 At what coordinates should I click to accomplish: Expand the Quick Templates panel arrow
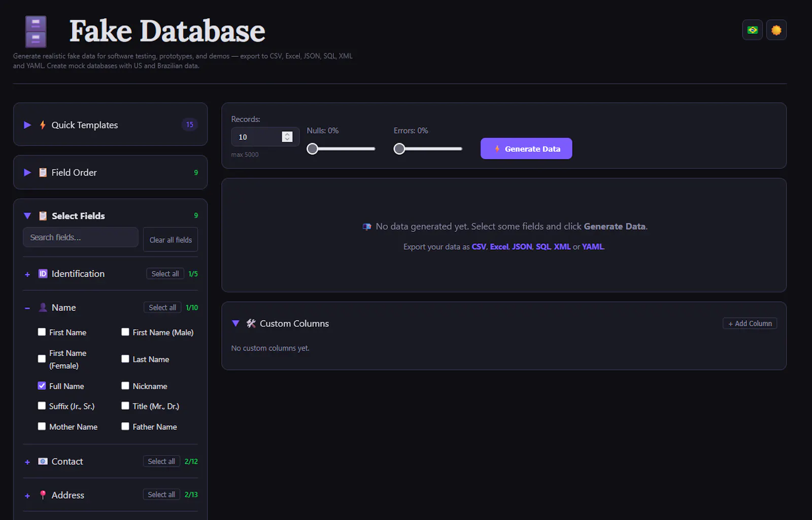click(27, 125)
